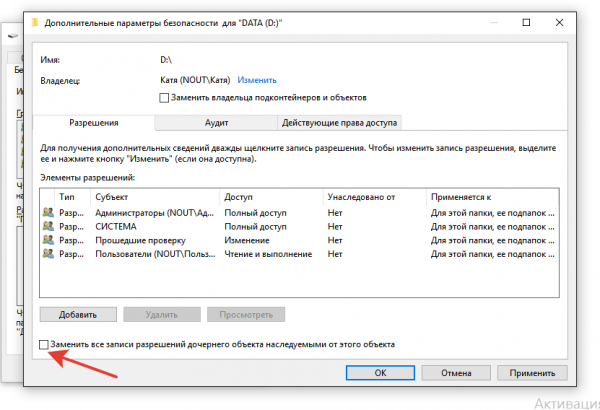Viewport: 600px width, 410px height.
Task: Sort by the Доступ column header
Action: (271, 197)
